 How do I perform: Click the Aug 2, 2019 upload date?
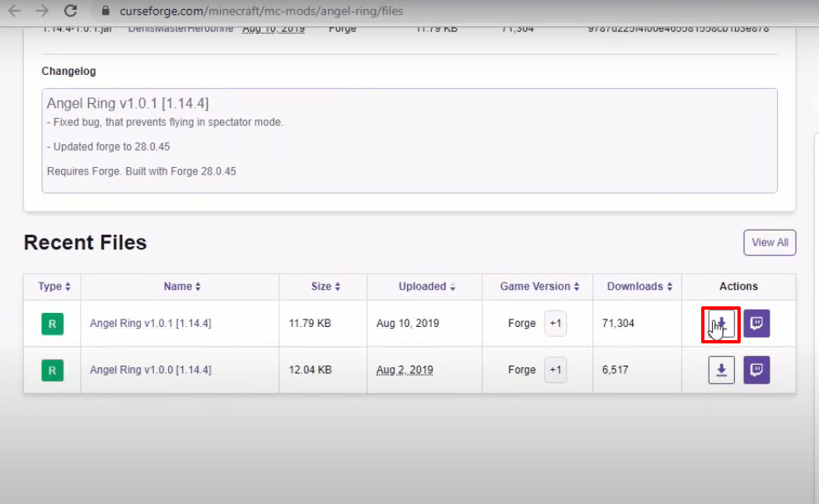click(x=405, y=370)
